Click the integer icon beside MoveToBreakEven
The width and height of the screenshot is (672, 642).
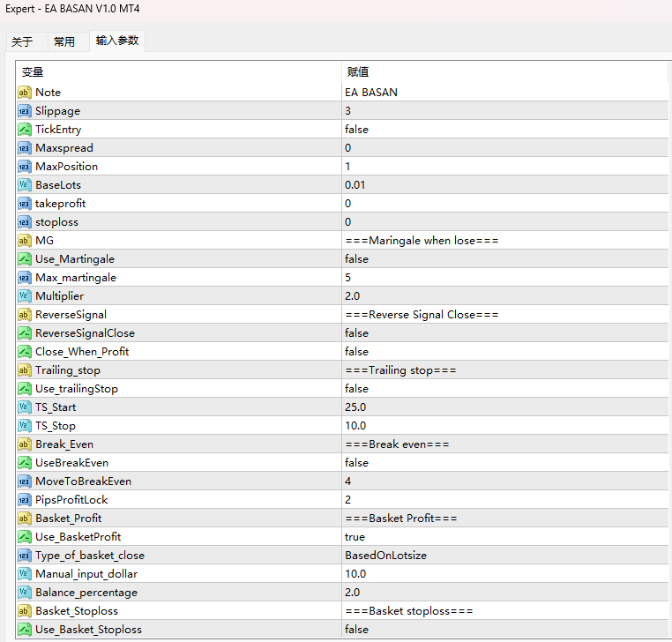[24, 481]
